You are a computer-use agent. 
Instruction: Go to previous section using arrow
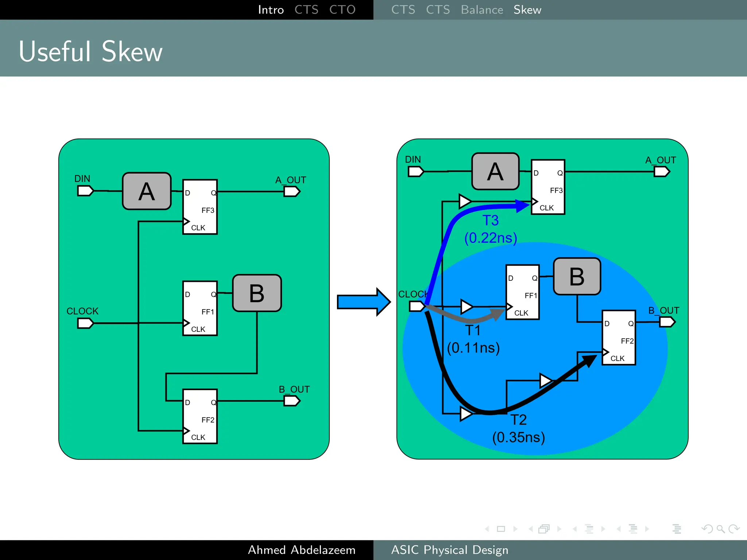point(619,529)
